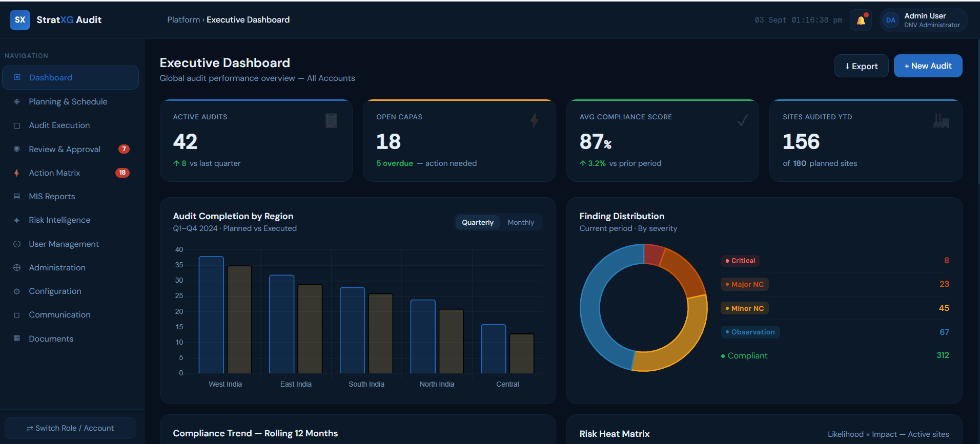Click the Risk Intelligence star icon
Viewport: 980px width, 444px height.
click(x=17, y=220)
